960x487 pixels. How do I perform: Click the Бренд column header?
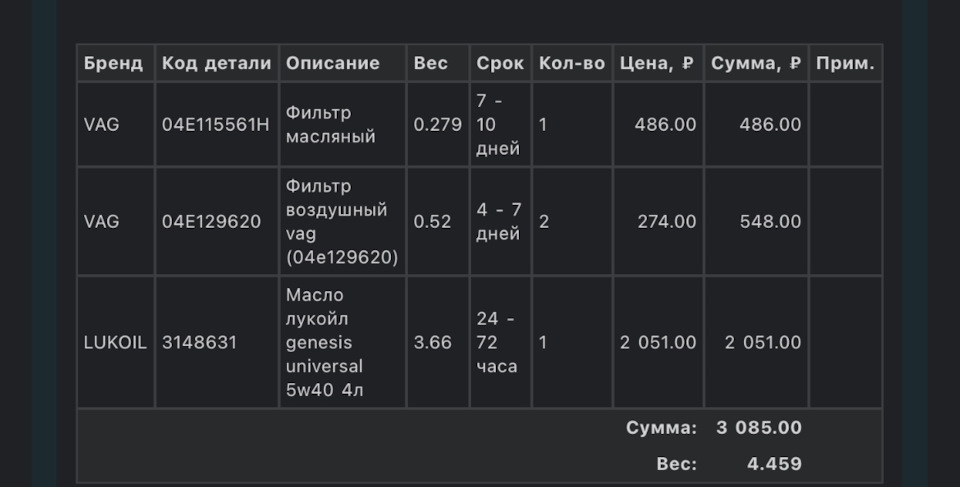[x=113, y=63]
